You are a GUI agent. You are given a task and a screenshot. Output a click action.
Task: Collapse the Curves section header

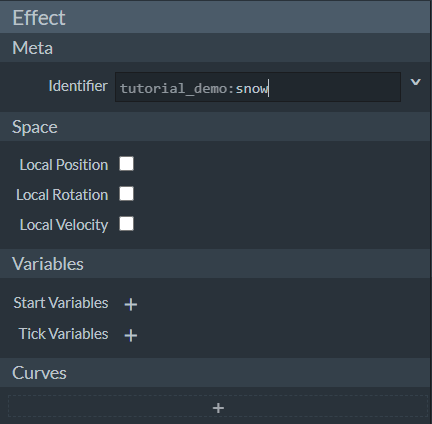click(x=215, y=373)
